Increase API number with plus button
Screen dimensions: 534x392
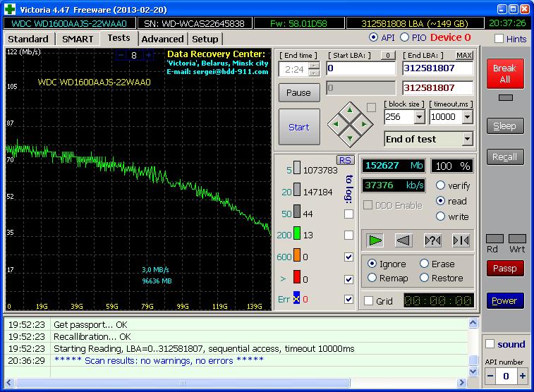click(522, 376)
